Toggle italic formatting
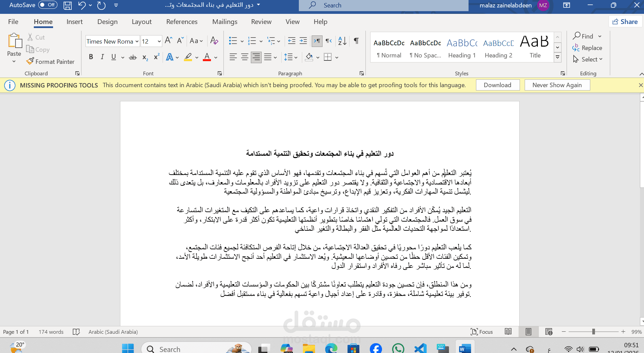Image resolution: width=644 pixels, height=353 pixels. coord(102,57)
